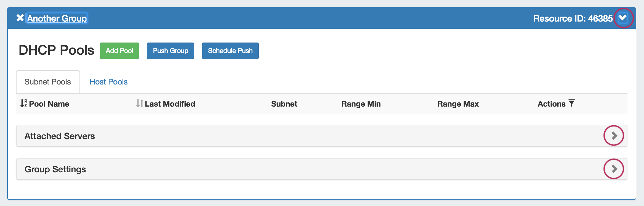The width and height of the screenshot is (644, 206).
Task: Click the Schedule Push button
Action: click(230, 51)
